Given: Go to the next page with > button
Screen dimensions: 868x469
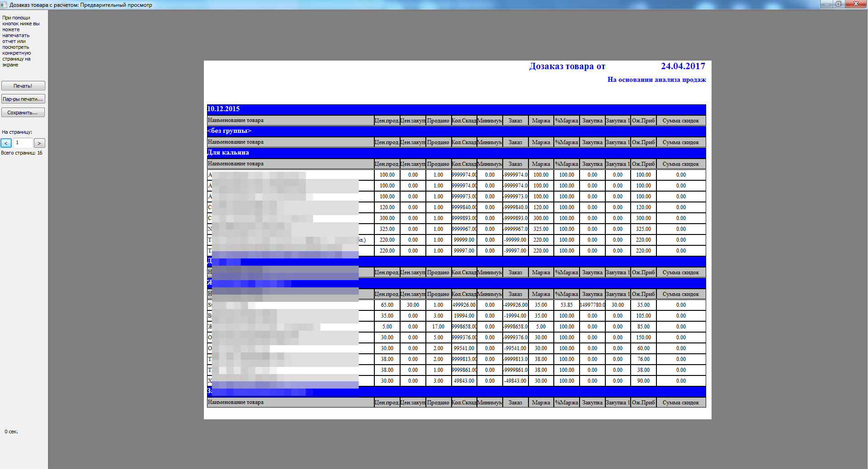Looking at the screenshot, I should [x=39, y=143].
